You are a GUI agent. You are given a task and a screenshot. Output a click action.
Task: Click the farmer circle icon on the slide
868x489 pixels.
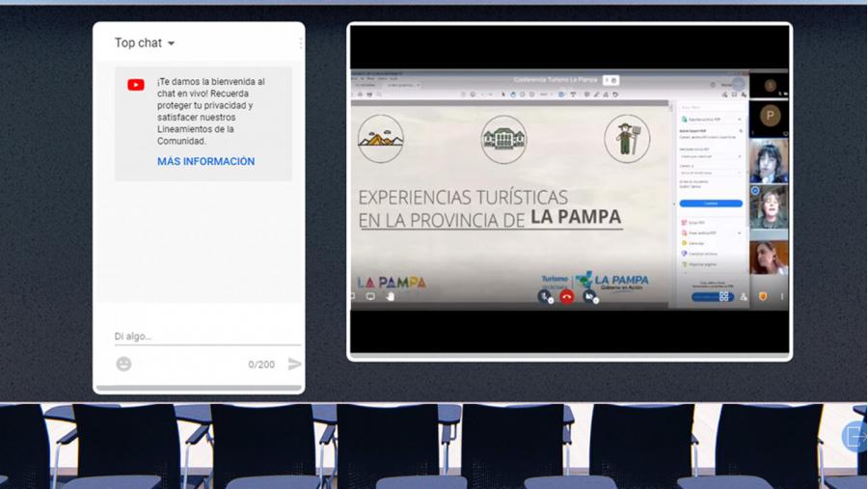627,139
